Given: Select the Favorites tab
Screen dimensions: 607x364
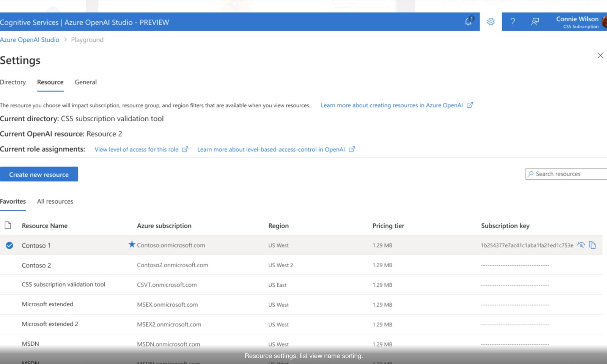Looking at the screenshot, I should tap(13, 201).
